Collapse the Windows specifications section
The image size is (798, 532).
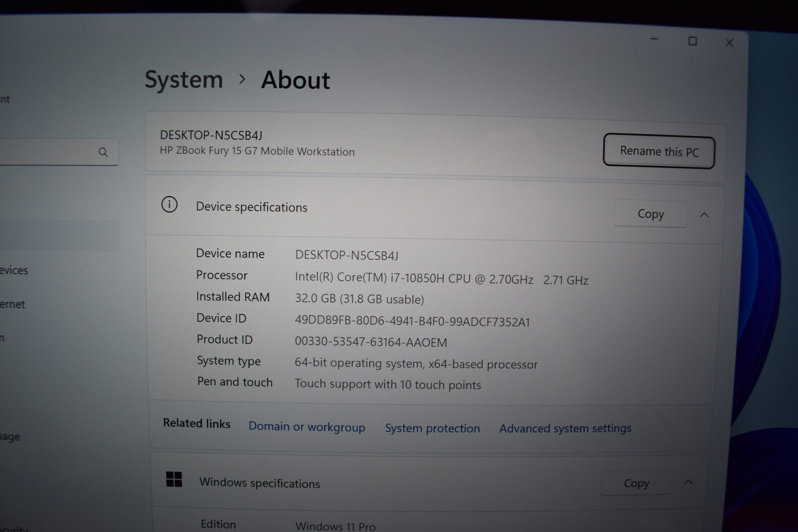coord(688,482)
